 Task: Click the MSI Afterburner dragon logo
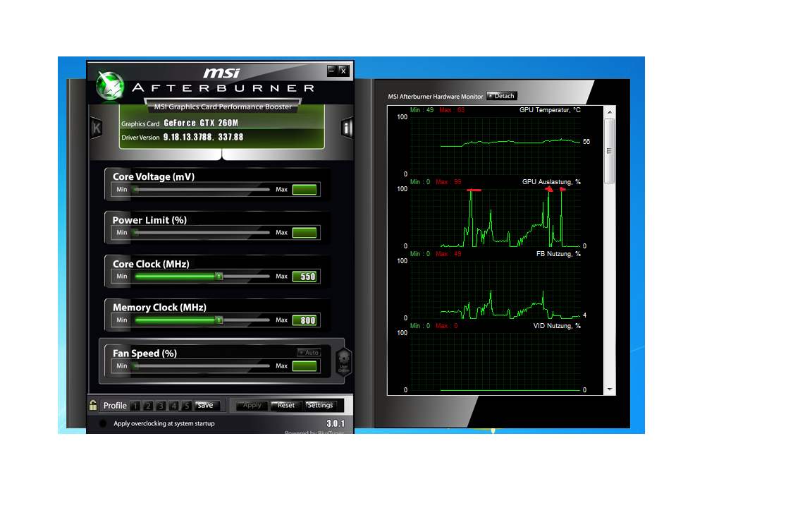click(x=110, y=85)
